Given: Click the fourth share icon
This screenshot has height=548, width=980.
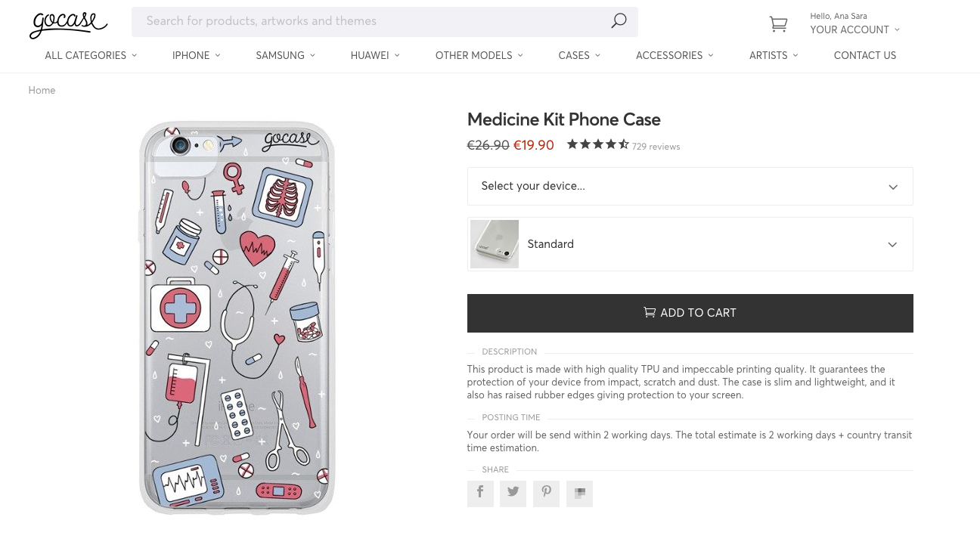Looking at the screenshot, I should 580,494.
